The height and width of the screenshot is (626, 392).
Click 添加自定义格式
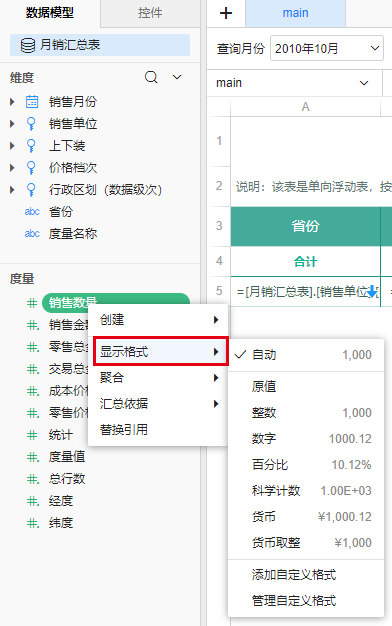pyautogui.click(x=306, y=574)
